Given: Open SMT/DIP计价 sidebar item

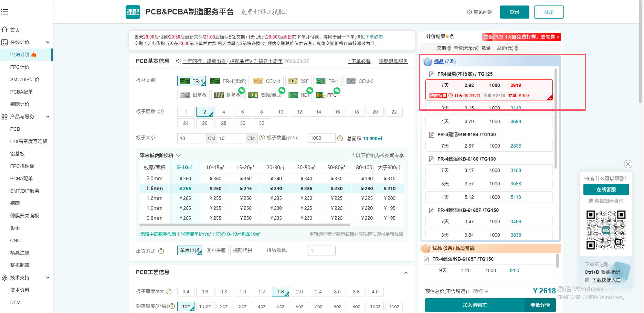Looking at the screenshot, I should pyautogui.click(x=25, y=79).
